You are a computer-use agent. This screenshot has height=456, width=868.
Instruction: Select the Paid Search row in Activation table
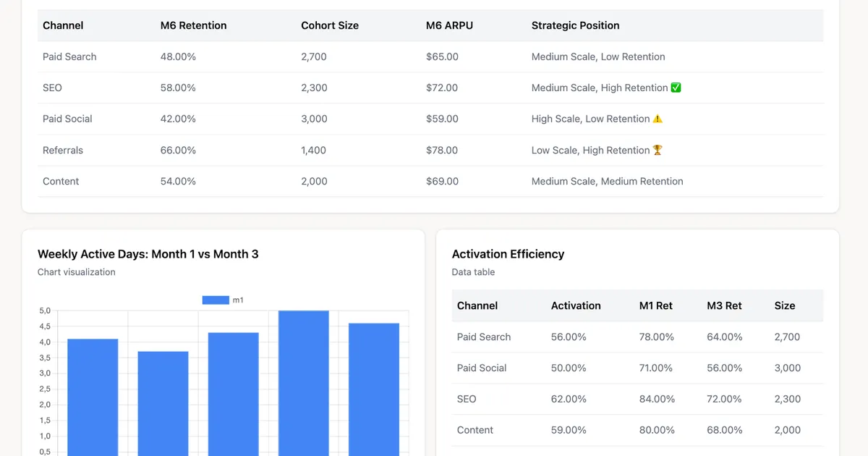tap(637, 337)
